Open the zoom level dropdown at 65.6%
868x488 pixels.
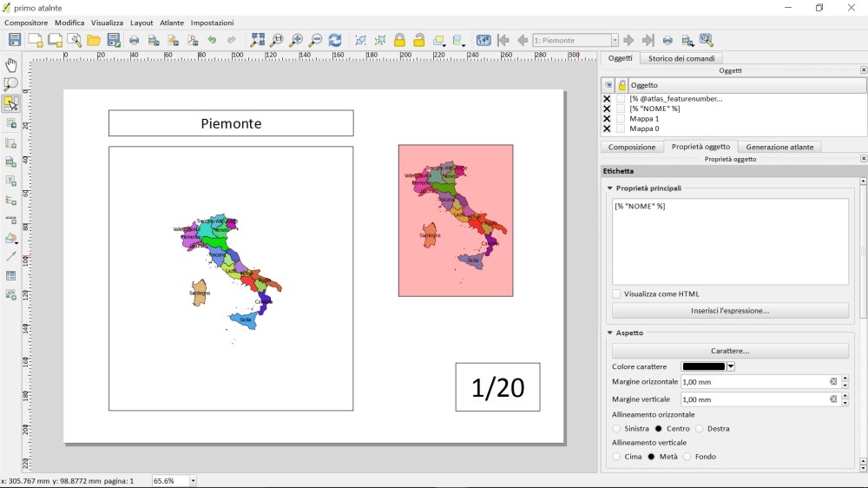(x=193, y=481)
